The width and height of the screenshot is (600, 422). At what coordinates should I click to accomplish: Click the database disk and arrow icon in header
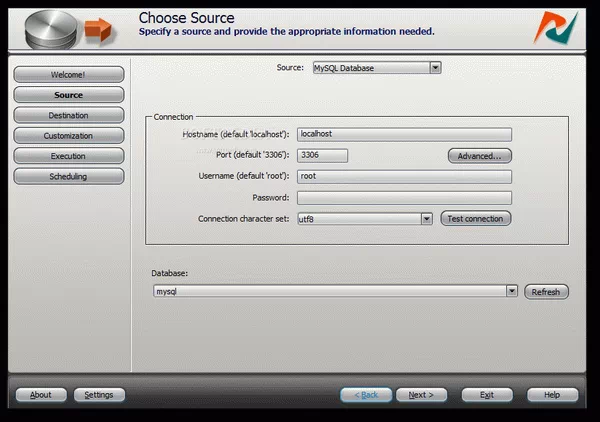coord(69,30)
